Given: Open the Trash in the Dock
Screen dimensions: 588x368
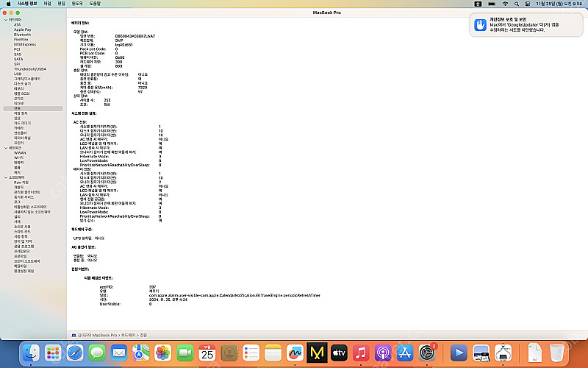Looking at the screenshot, I should coord(557,353).
